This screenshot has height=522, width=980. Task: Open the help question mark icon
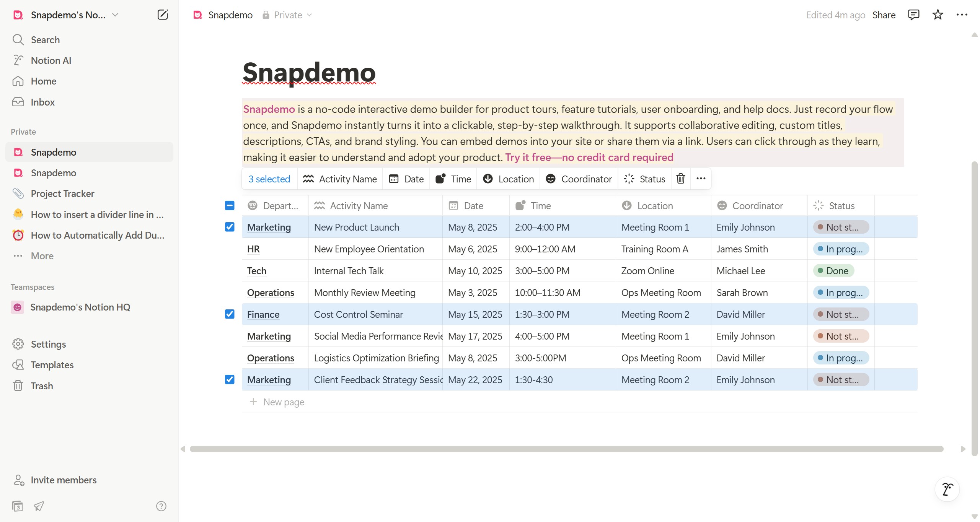click(161, 506)
